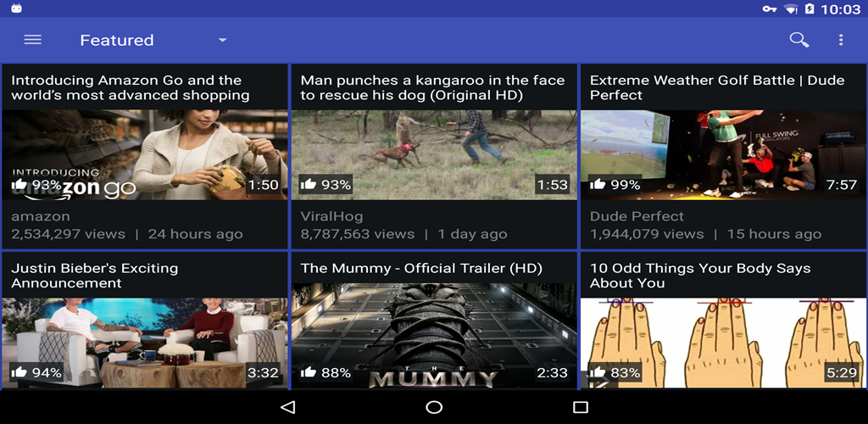Select the 'amazon' channel name
Screen dimensions: 868x424
point(41,216)
